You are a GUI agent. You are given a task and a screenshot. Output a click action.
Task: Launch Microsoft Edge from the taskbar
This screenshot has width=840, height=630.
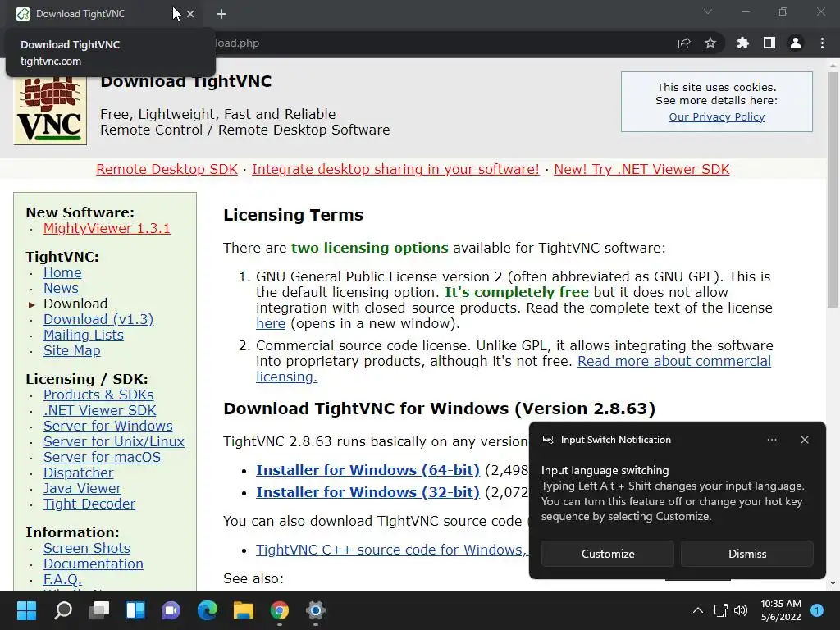coord(208,610)
